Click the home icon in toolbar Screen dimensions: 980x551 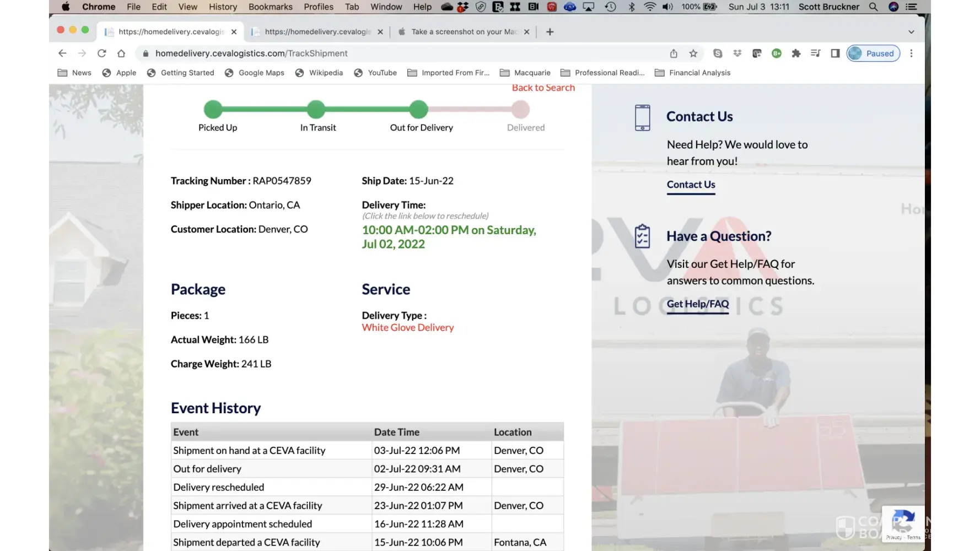121,53
